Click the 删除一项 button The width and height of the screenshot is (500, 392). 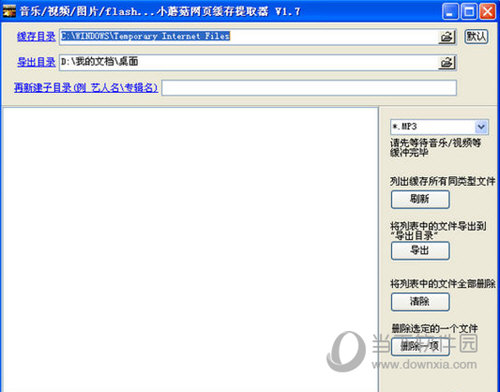pyautogui.click(x=420, y=347)
